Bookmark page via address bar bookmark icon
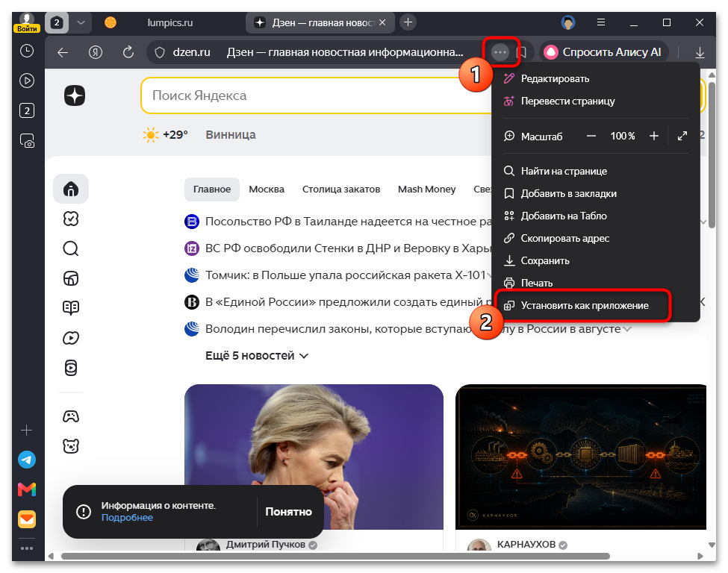The height and width of the screenshot is (573, 728). 521,52
